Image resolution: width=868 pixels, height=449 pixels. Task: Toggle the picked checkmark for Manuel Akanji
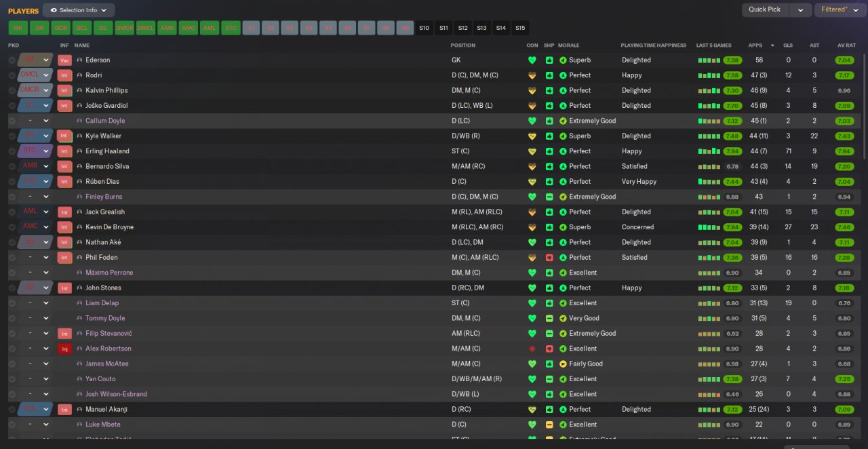click(12, 410)
